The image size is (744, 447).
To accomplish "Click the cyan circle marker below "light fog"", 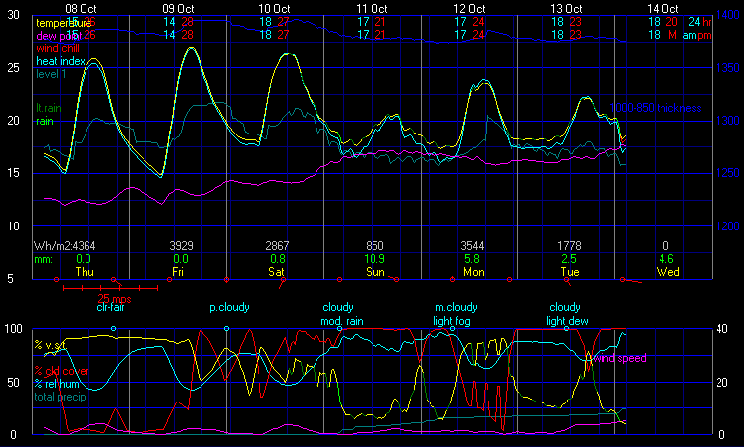I will point(452,329).
